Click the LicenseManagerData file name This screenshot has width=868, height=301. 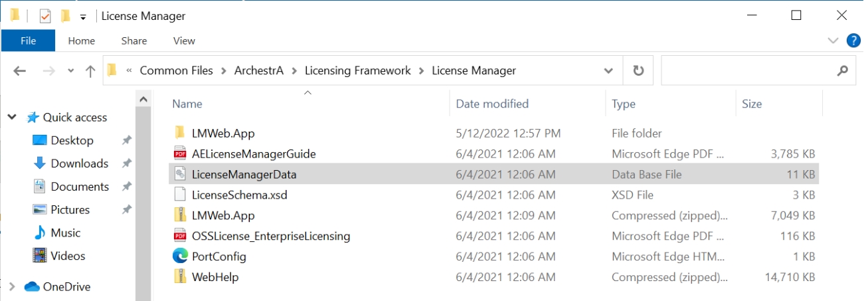244,175
